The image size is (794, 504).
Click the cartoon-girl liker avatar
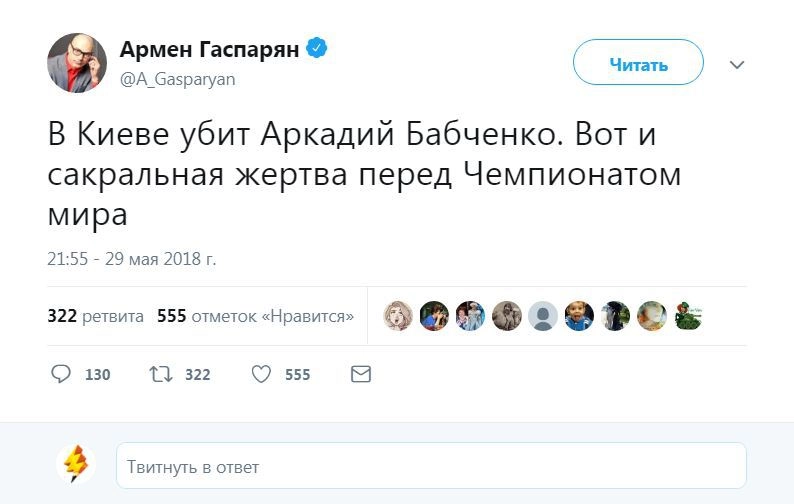pos(398,316)
